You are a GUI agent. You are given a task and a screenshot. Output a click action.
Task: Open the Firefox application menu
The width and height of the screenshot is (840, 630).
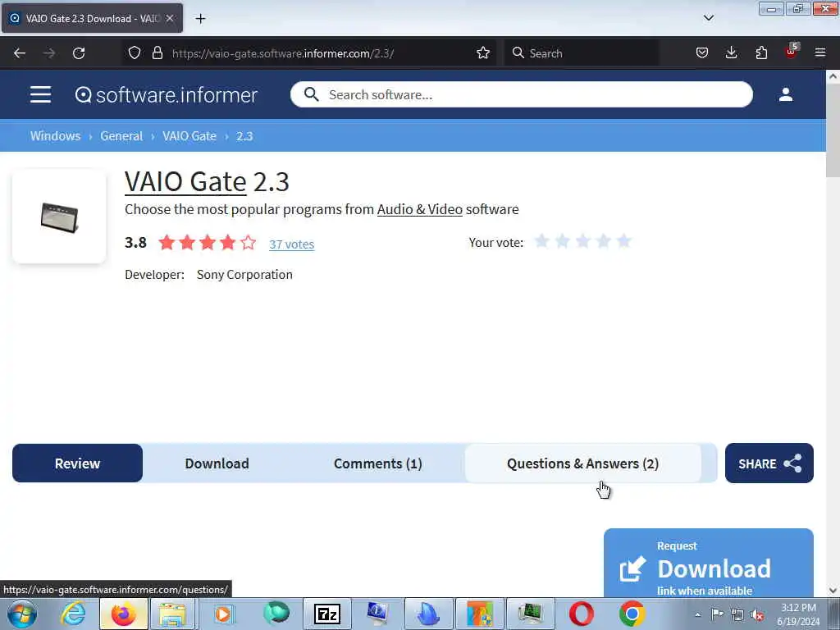coord(820,53)
